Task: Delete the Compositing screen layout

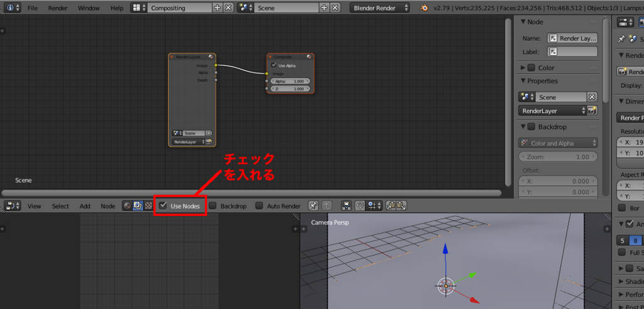Action: [228, 8]
